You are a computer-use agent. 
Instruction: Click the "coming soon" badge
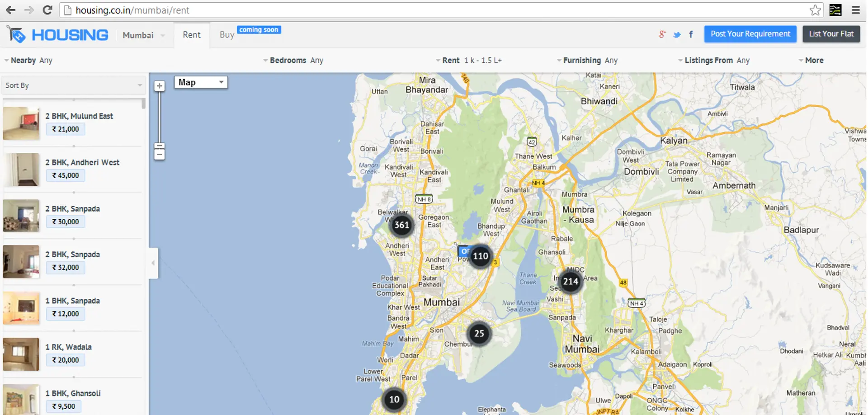[259, 30]
